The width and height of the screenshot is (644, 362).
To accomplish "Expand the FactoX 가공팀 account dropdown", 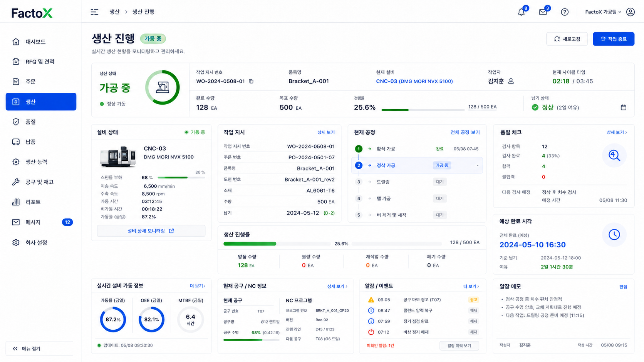I will pyautogui.click(x=603, y=12).
